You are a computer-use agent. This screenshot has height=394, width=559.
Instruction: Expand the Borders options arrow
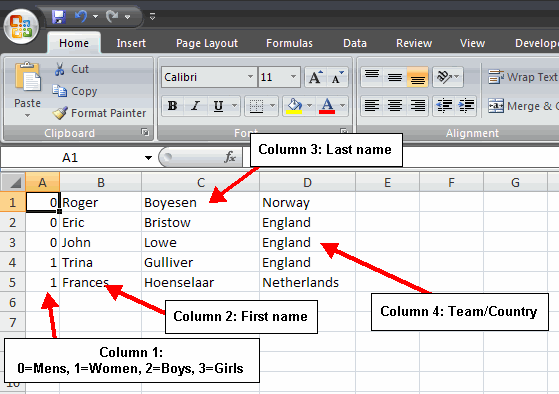click(x=272, y=106)
